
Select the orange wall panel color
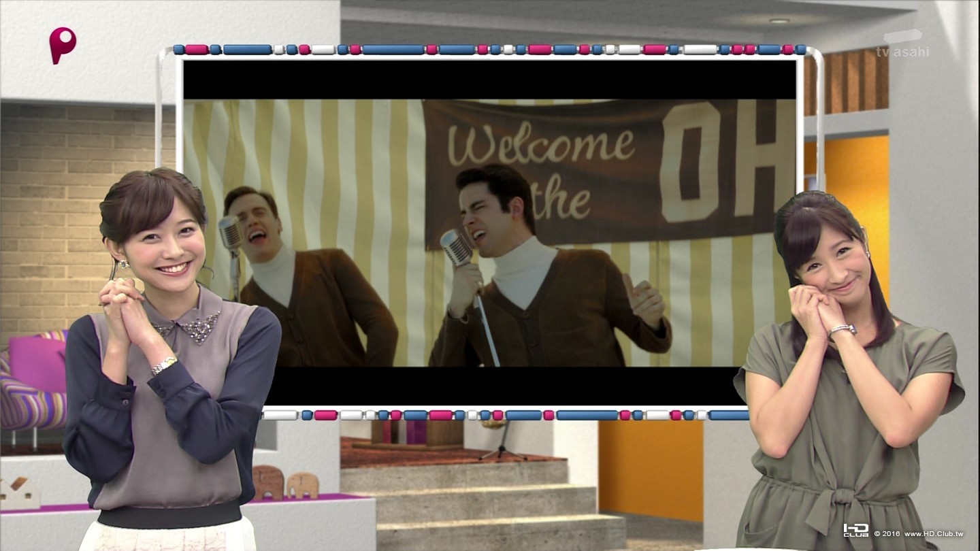click(x=650, y=469)
